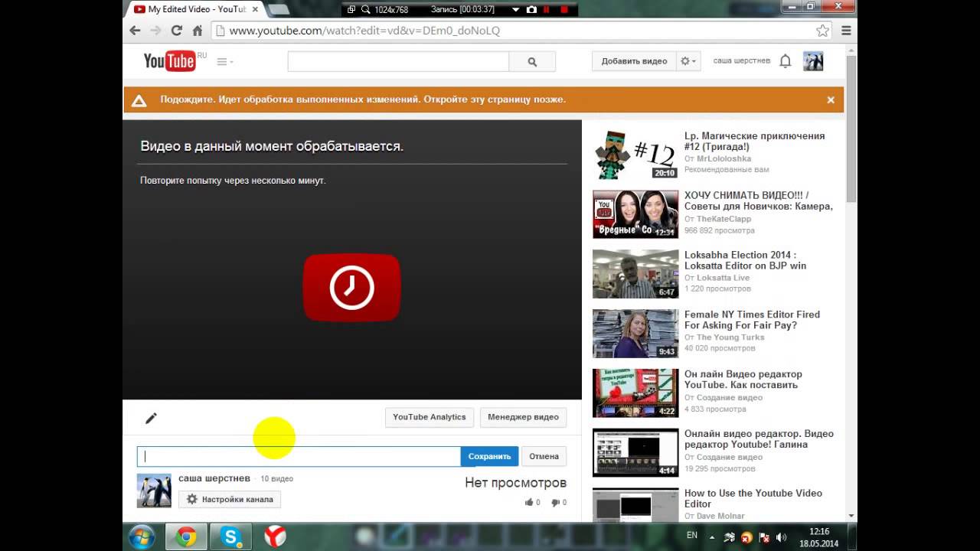Click the clock showing 12:16
980x551 pixels.
pyautogui.click(x=819, y=531)
